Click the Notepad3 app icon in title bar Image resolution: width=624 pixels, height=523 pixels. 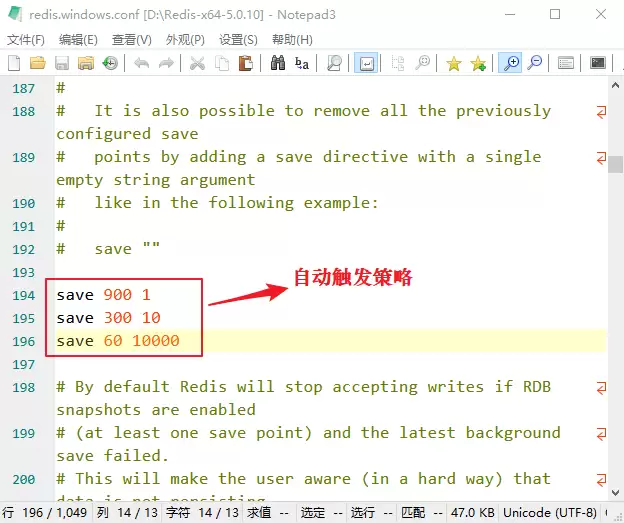coord(15,14)
